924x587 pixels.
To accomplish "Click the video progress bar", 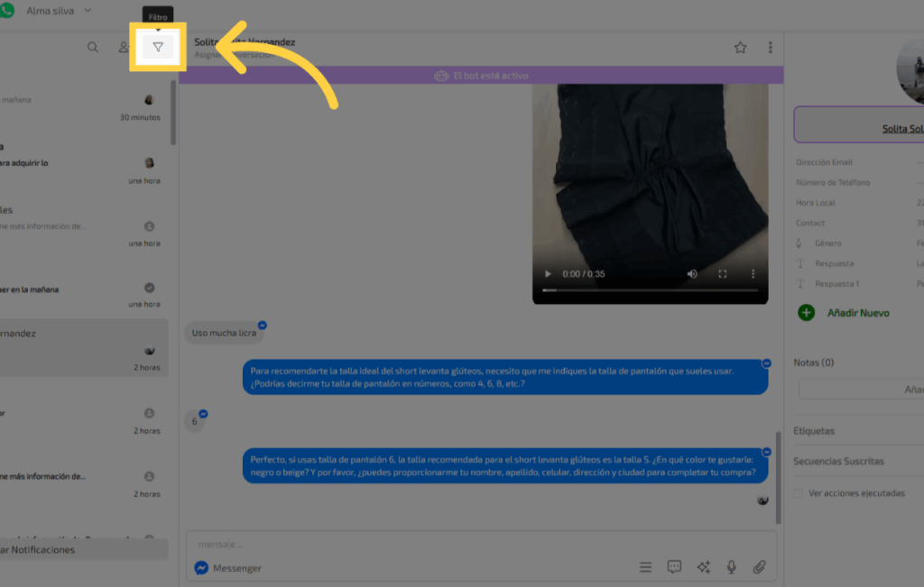I will (x=650, y=290).
